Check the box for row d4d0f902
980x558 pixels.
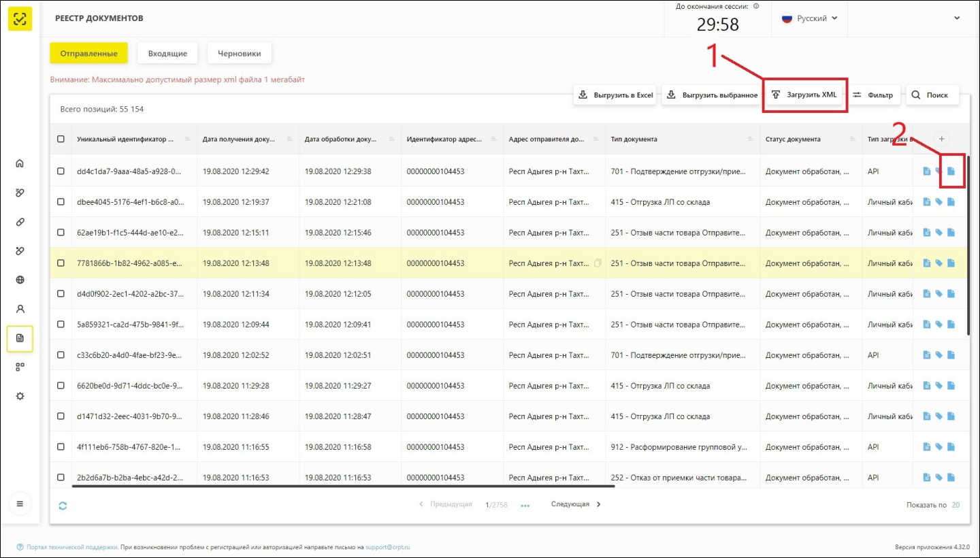point(61,293)
